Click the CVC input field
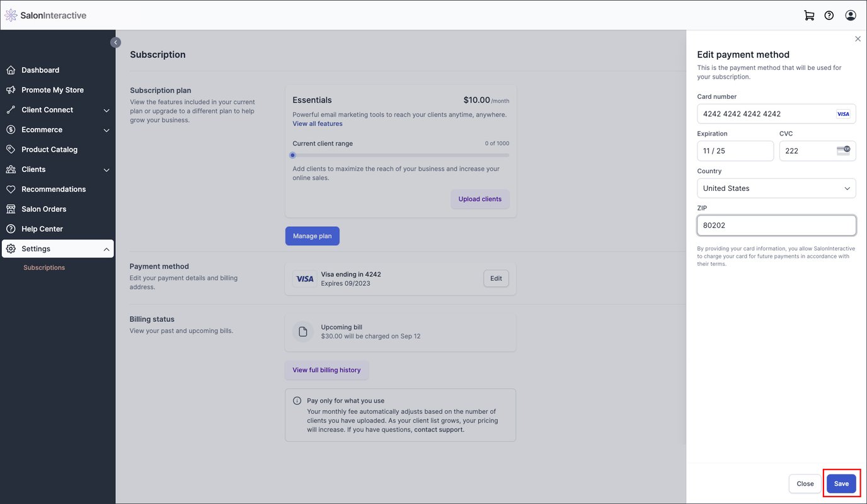867x504 pixels. coord(818,151)
